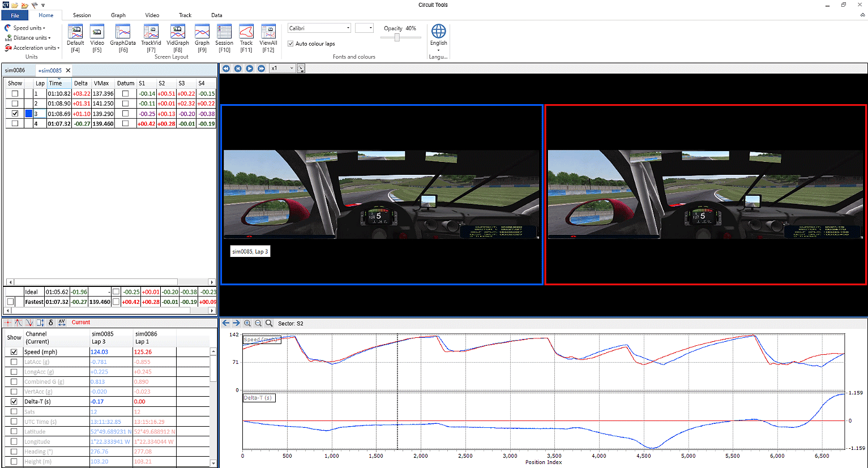868x468 pixels.
Task: Select the minimum trough channel tool
Action: tap(29, 323)
